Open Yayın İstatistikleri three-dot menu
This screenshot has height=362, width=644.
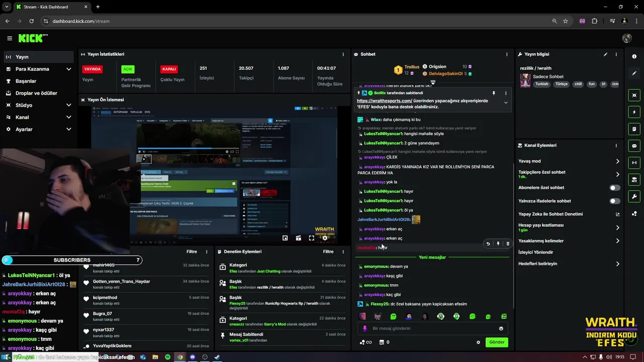(x=343, y=54)
